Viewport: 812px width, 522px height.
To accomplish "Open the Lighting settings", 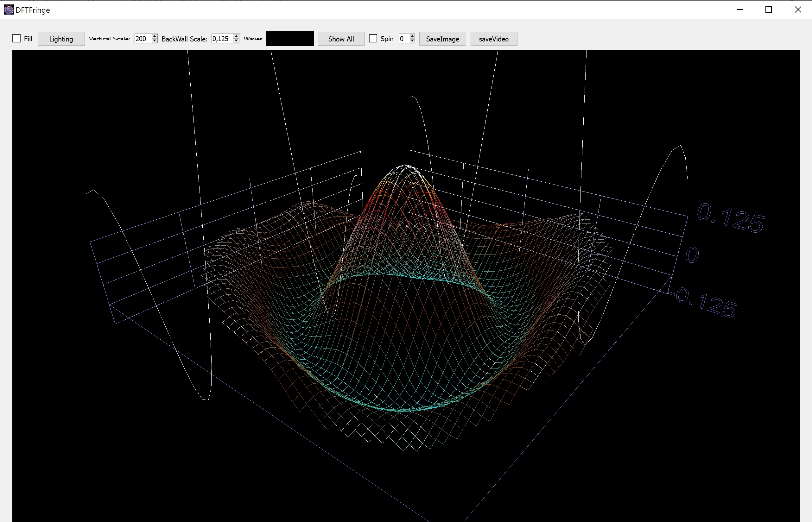I will [61, 39].
